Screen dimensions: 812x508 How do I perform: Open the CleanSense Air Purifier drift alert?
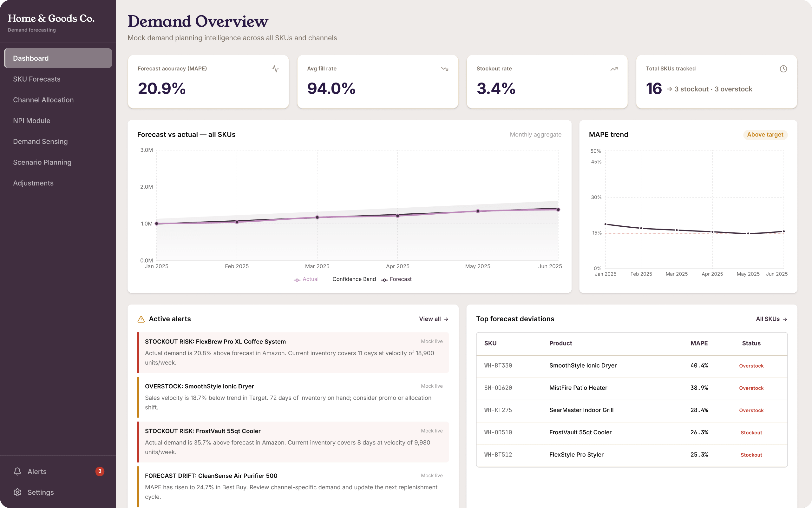tap(293, 486)
